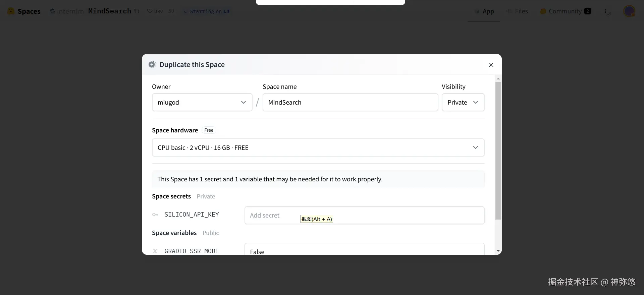Click the Starting on L4 status badge
The image size is (644, 295).
[x=207, y=11]
